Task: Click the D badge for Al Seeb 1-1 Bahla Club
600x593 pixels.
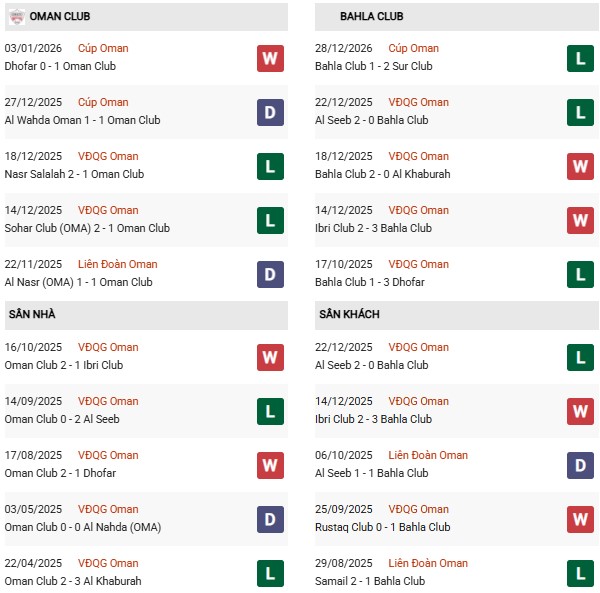Action: (580, 465)
